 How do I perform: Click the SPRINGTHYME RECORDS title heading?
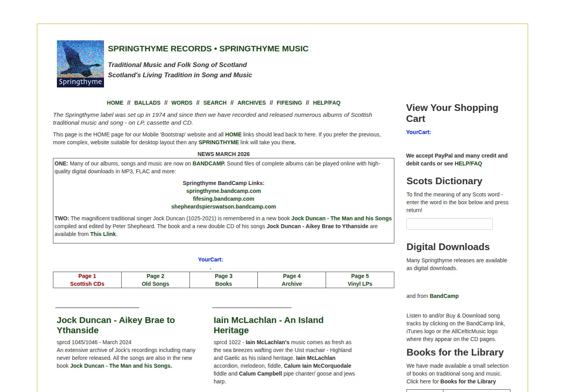pos(208,49)
